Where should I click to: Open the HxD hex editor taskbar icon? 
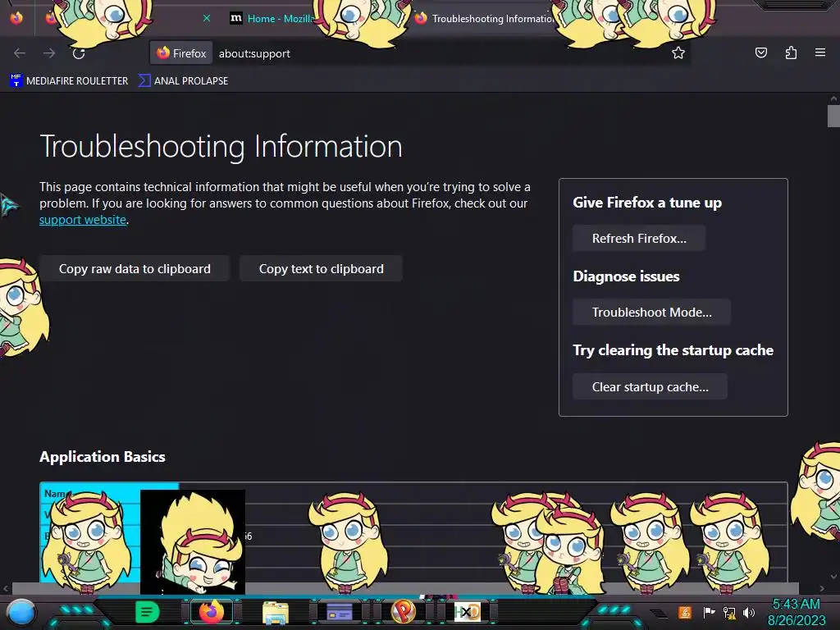[x=467, y=612]
